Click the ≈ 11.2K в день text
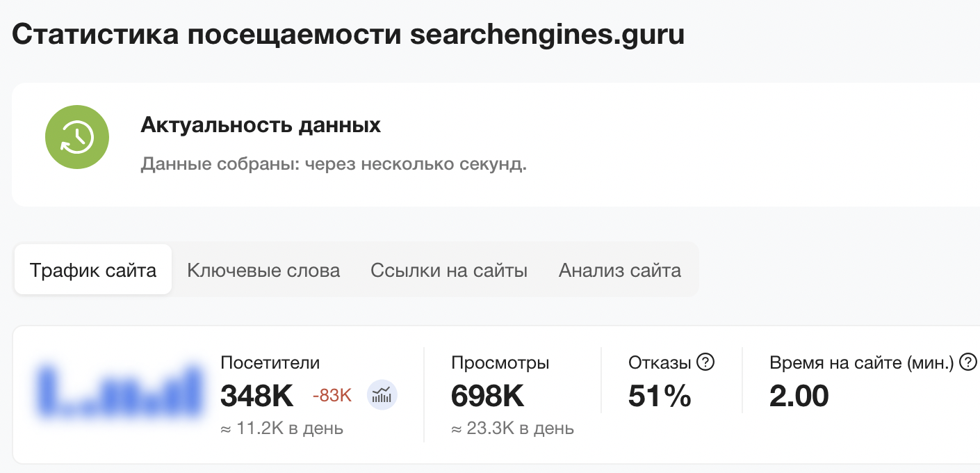 tap(281, 428)
